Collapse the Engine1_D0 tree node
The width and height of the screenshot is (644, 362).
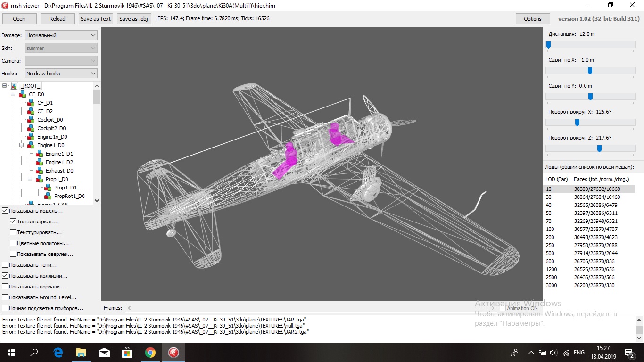[22, 145]
